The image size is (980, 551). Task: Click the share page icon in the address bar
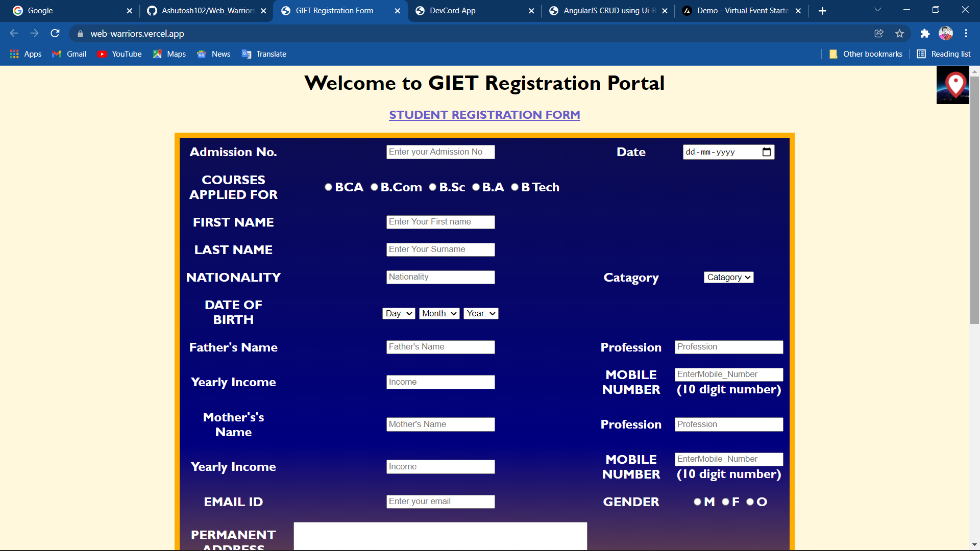click(879, 34)
